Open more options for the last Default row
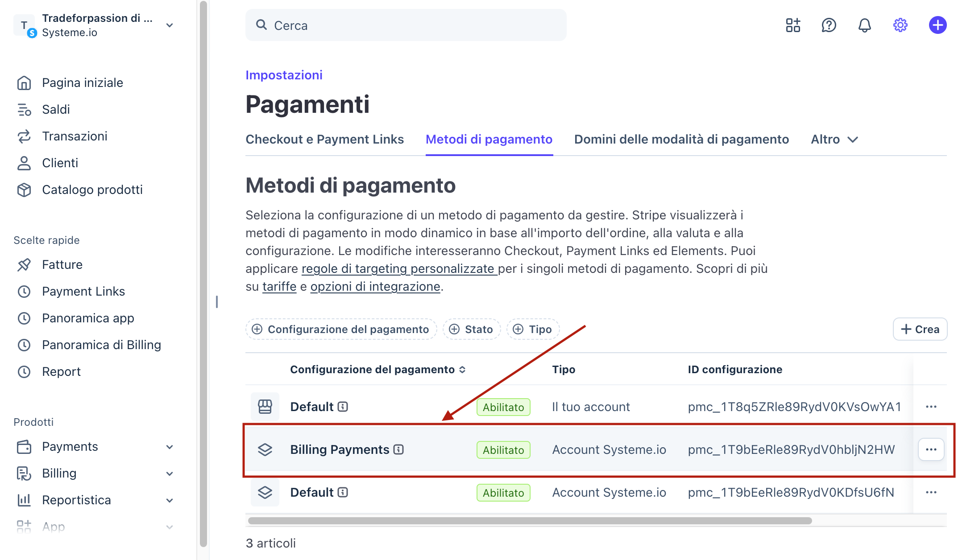The image size is (979, 560). pyautogui.click(x=931, y=492)
